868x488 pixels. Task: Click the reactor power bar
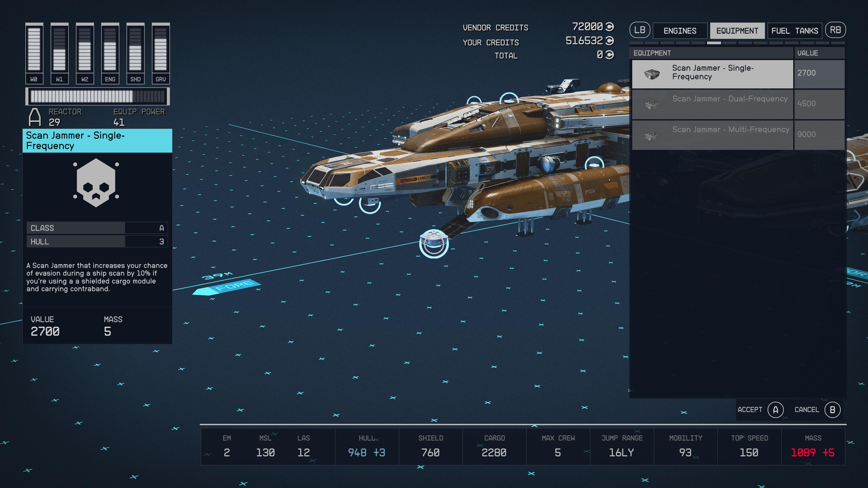(97, 97)
